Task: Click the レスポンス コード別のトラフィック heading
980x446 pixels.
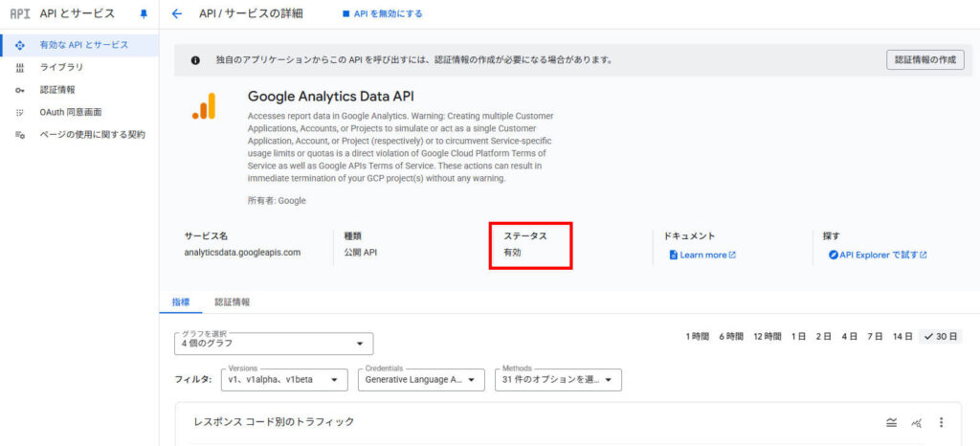Action: tap(275, 422)
